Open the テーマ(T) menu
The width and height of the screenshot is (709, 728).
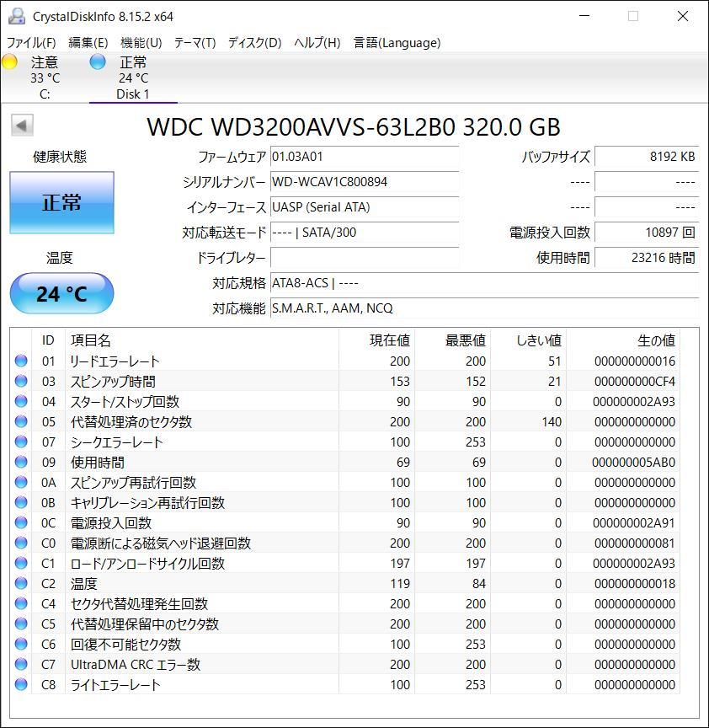195,43
